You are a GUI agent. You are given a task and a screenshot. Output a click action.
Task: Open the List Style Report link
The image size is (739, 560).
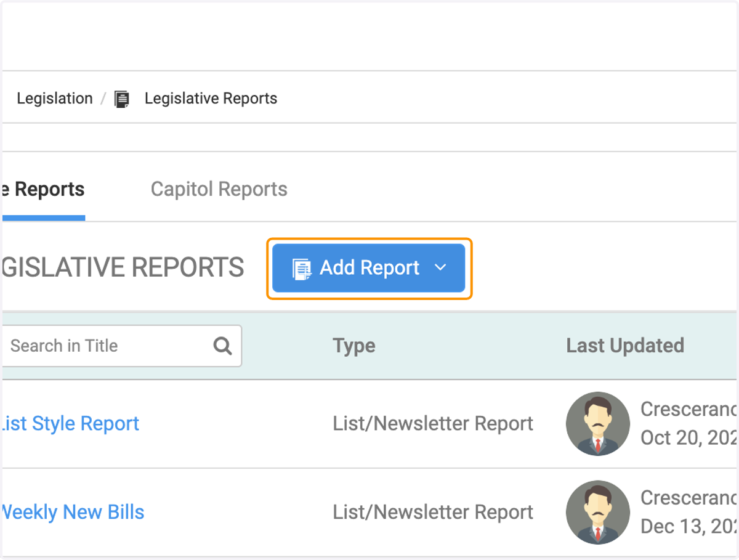coord(70,424)
